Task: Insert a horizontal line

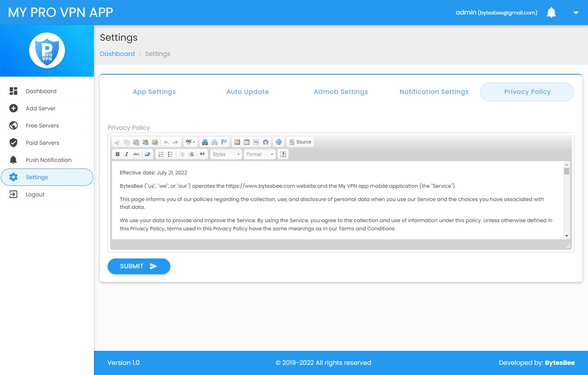Action: pos(256,142)
